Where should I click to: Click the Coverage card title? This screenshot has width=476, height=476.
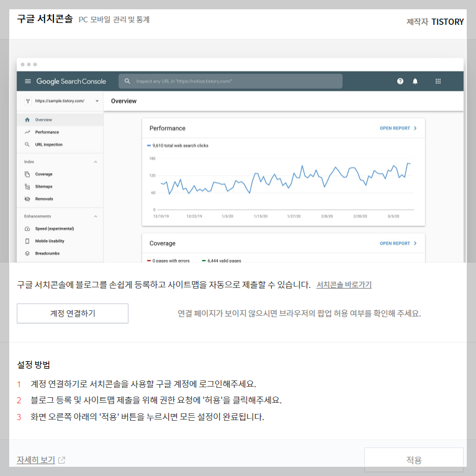click(x=163, y=243)
